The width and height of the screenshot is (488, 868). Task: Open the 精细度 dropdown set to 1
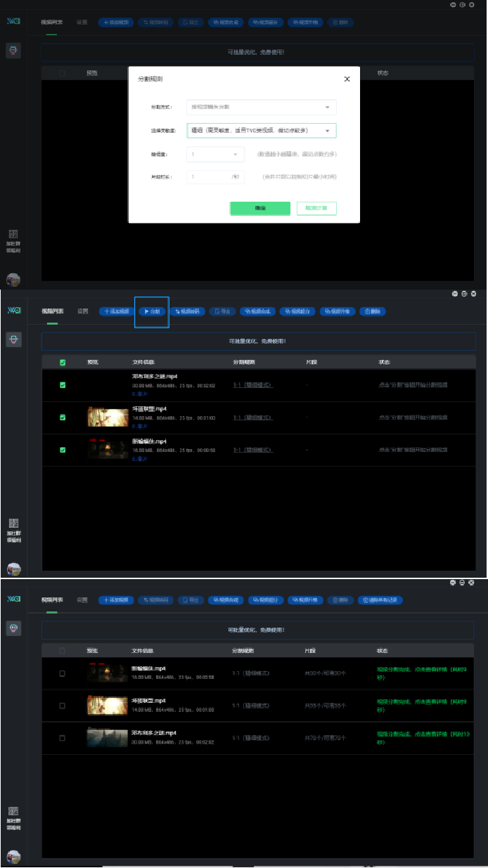215,154
